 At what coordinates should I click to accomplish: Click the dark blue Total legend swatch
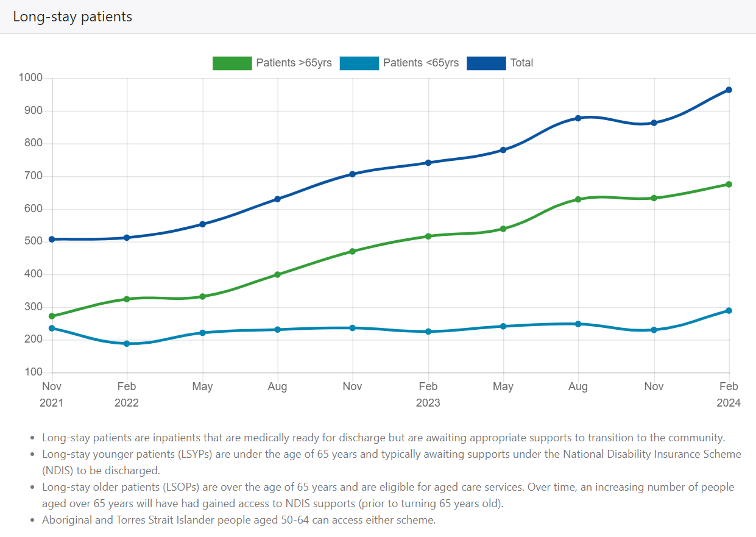click(486, 63)
